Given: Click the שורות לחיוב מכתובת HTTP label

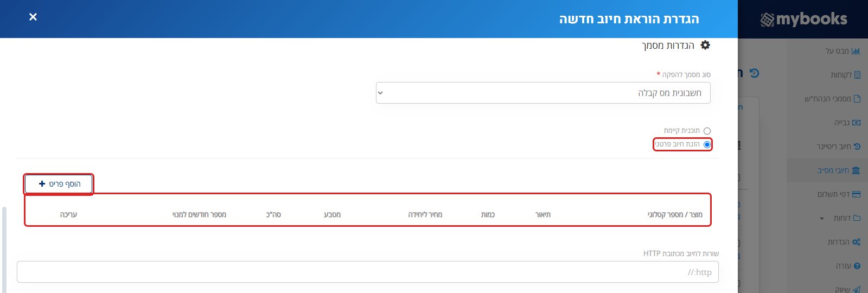Looking at the screenshot, I should coord(681,253).
